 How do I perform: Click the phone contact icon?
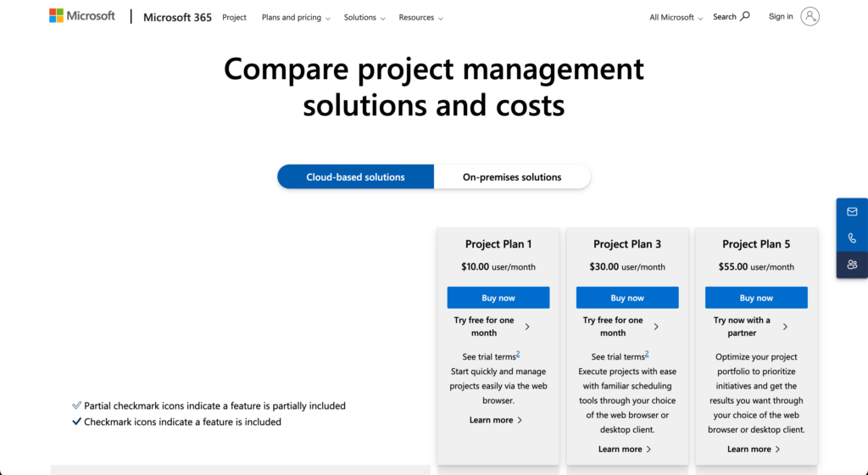[852, 238]
